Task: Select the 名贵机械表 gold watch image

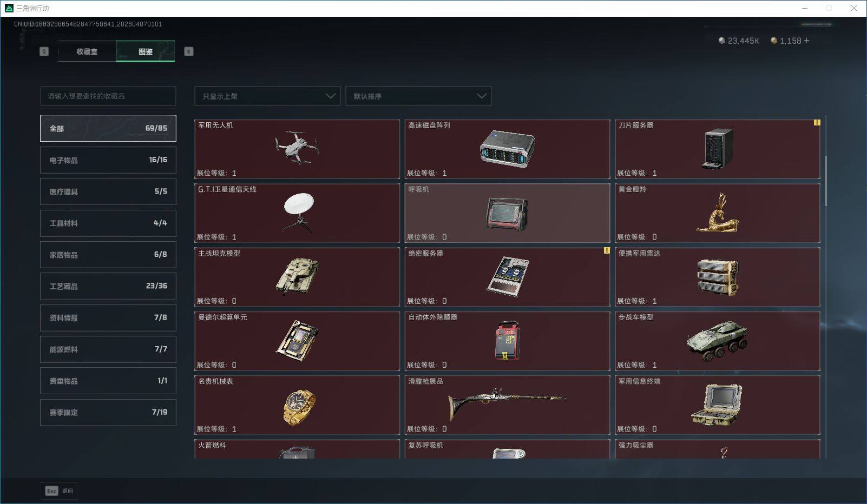Action: point(299,407)
